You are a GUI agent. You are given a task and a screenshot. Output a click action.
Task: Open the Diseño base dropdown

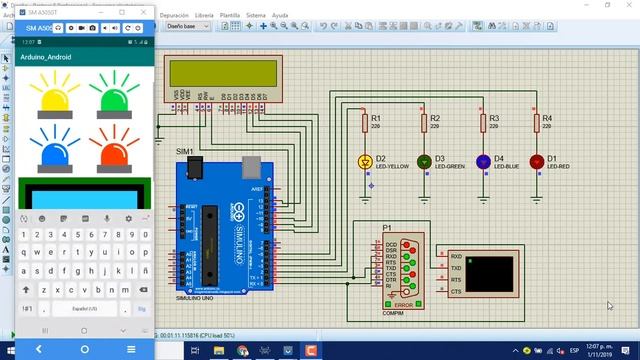tap(188, 26)
